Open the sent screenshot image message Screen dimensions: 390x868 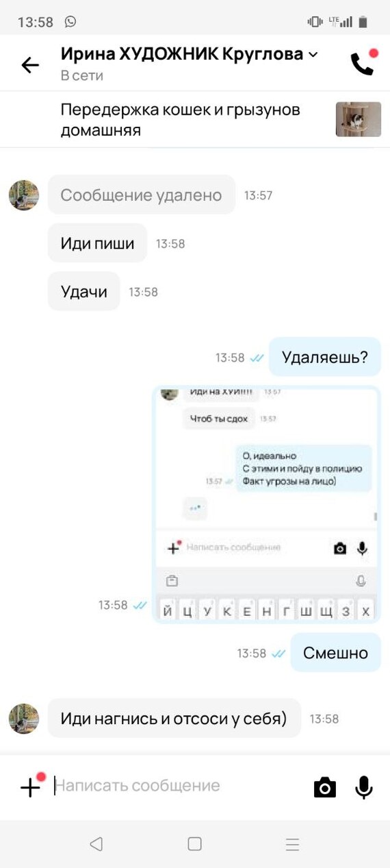(266, 504)
